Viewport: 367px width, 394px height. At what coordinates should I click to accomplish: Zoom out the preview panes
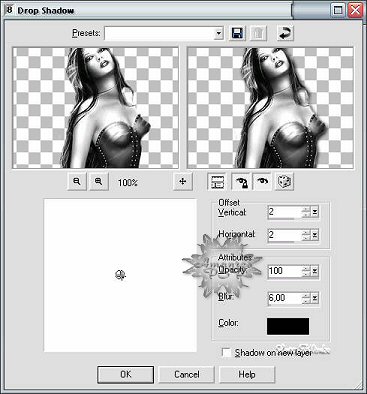coord(77,181)
